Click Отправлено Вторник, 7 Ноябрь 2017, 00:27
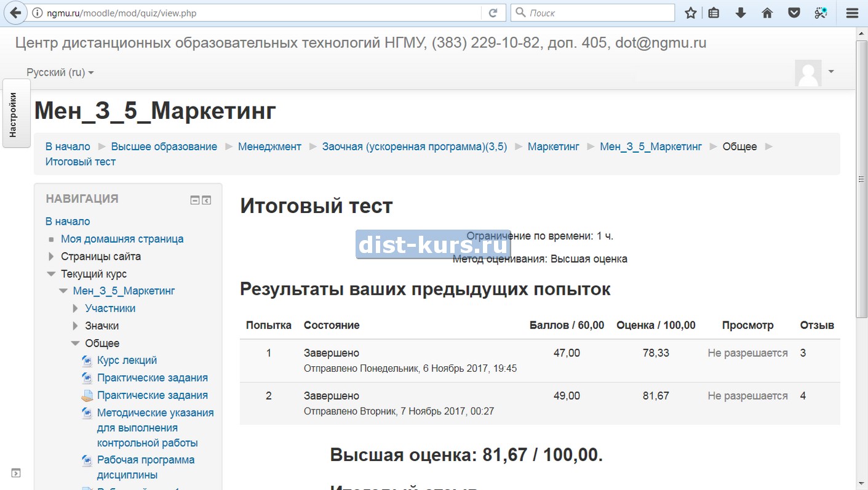This screenshot has height=490, width=868. pyautogui.click(x=399, y=411)
